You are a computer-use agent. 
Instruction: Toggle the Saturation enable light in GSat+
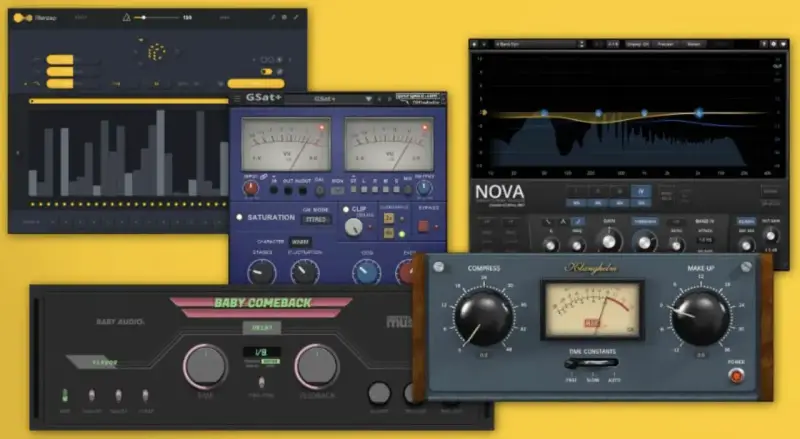(x=239, y=217)
